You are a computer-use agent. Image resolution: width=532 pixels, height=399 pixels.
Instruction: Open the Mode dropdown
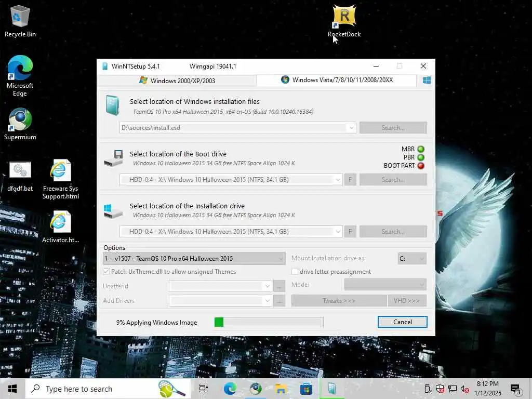click(x=385, y=284)
